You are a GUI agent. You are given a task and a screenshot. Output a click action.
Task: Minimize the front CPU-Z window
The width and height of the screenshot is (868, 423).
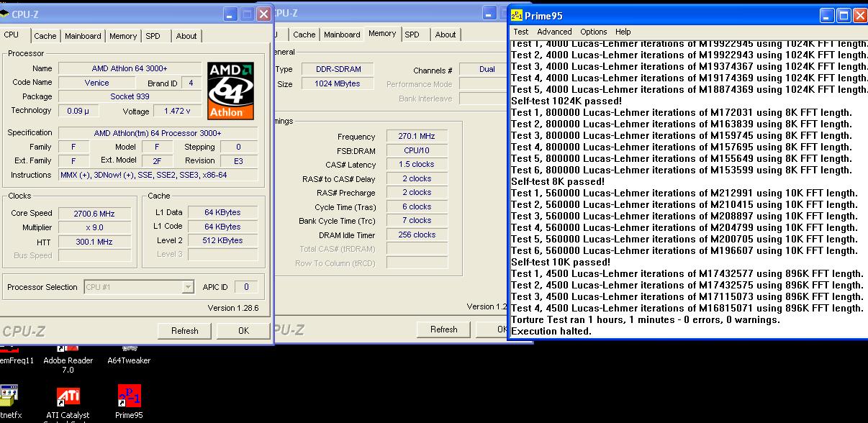[x=230, y=14]
